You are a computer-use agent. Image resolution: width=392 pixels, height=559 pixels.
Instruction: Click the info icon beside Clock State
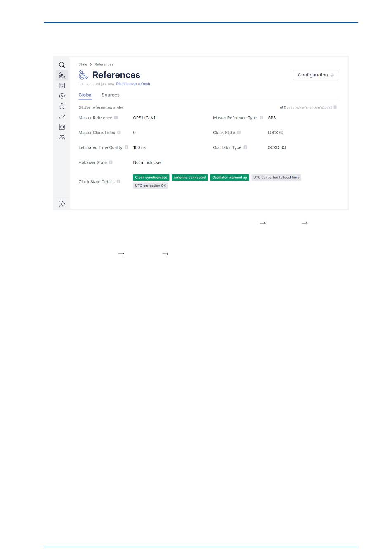(239, 133)
